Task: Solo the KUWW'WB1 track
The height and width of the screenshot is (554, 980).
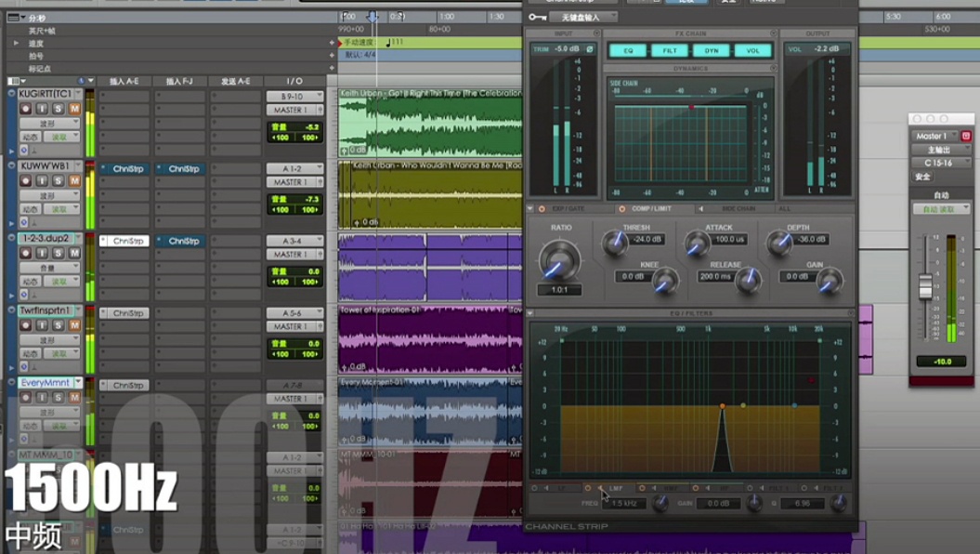Action: [x=58, y=181]
